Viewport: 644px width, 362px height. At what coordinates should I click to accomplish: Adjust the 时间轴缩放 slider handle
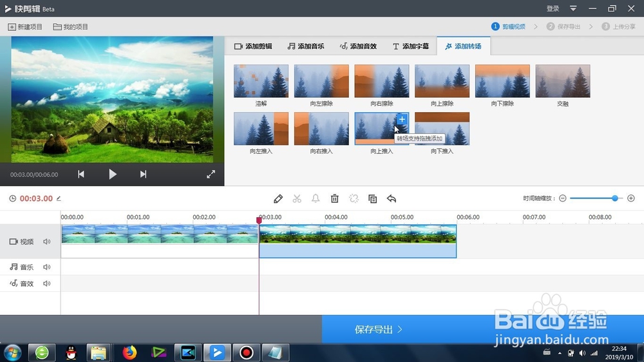[x=615, y=198]
